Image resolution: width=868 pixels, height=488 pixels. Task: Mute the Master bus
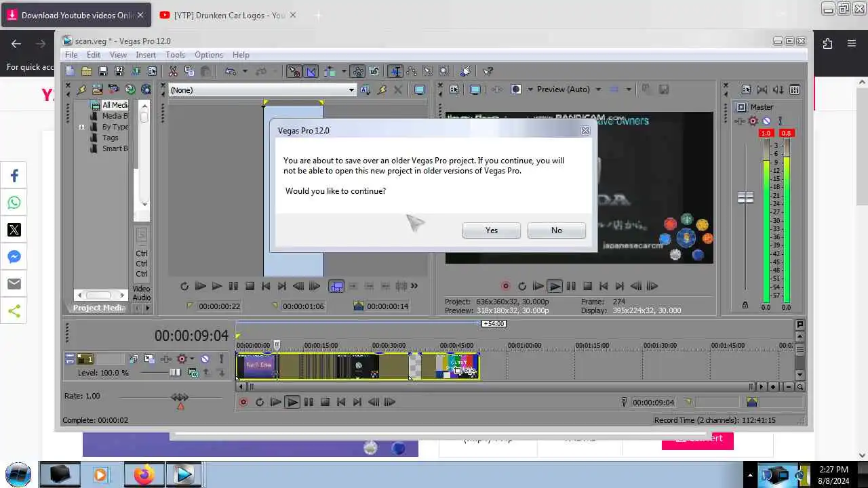pyautogui.click(x=766, y=121)
